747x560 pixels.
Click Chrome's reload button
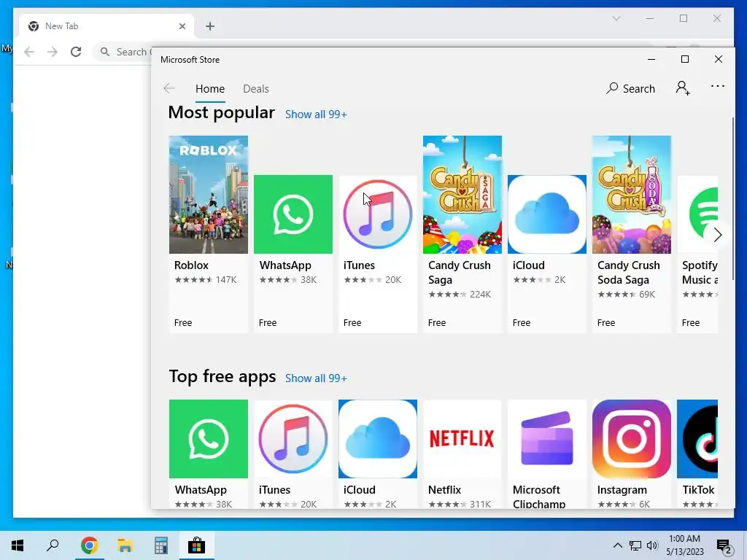(76, 52)
